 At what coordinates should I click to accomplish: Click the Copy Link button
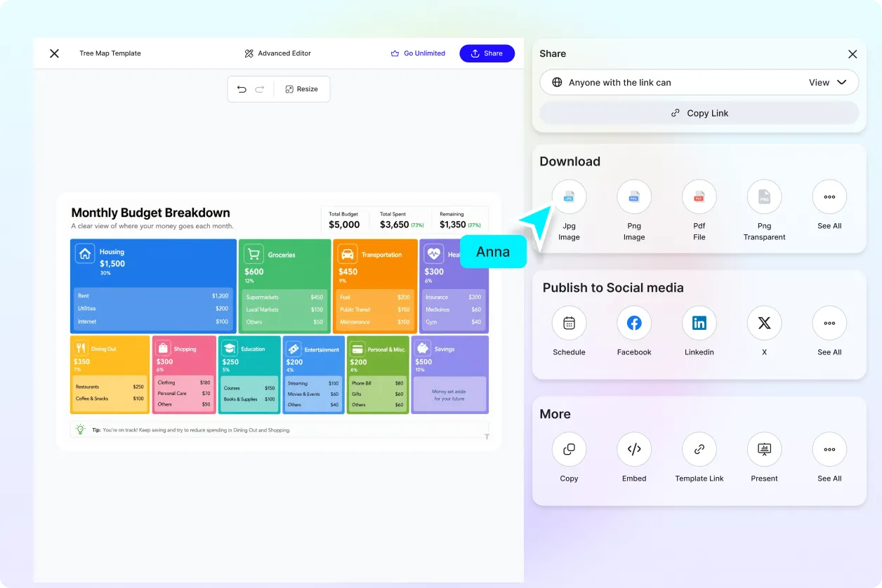point(699,113)
